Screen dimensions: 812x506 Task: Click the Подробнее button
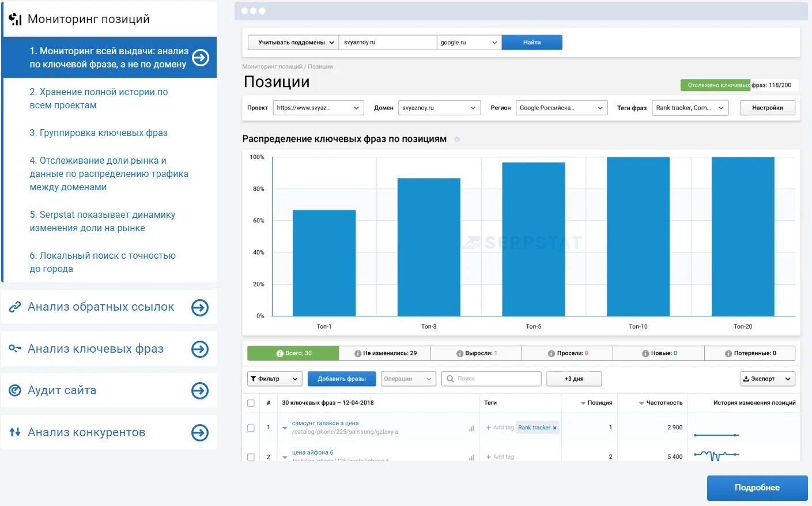tap(757, 488)
